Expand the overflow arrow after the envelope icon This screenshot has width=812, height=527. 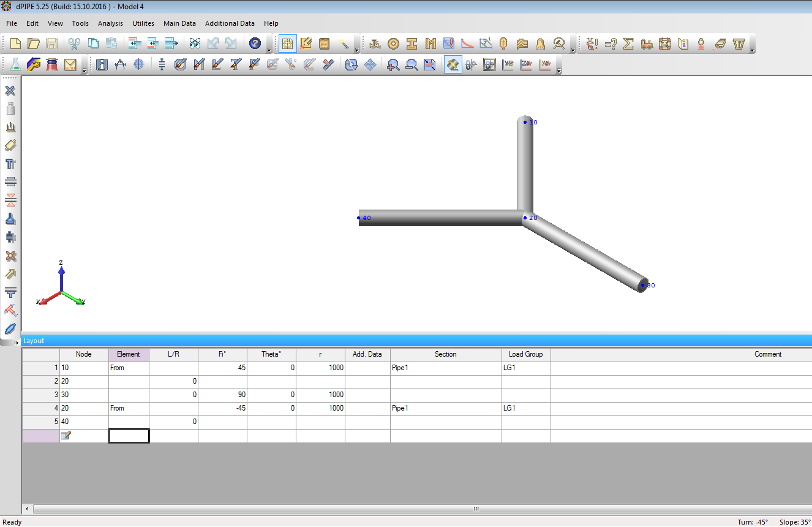(84, 70)
